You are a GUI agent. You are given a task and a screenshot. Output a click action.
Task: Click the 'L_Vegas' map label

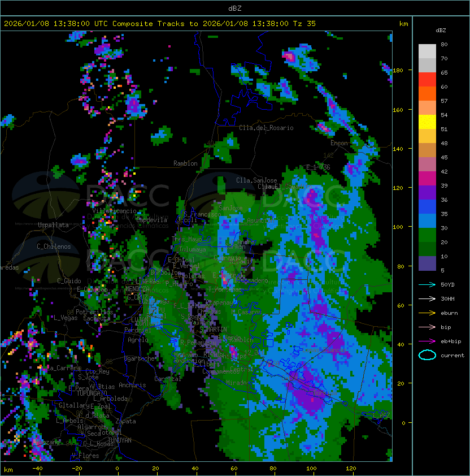tap(66, 318)
